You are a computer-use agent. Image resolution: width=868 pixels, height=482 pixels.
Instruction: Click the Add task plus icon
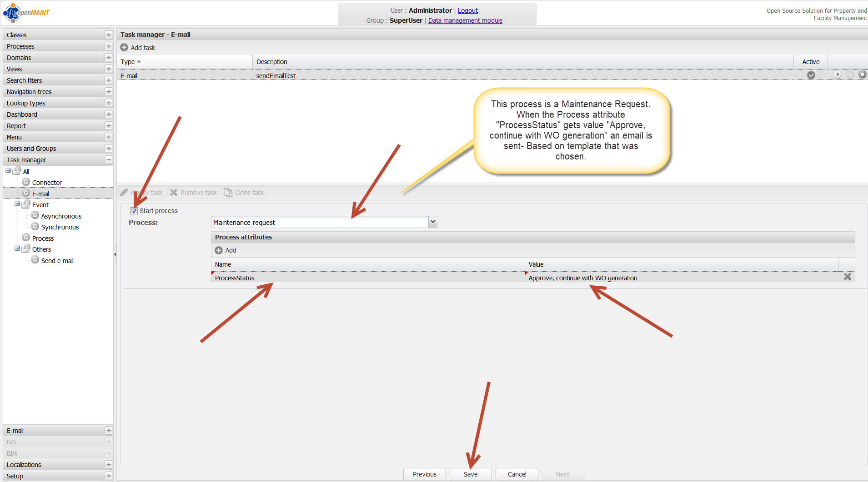[x=124, y=48]
